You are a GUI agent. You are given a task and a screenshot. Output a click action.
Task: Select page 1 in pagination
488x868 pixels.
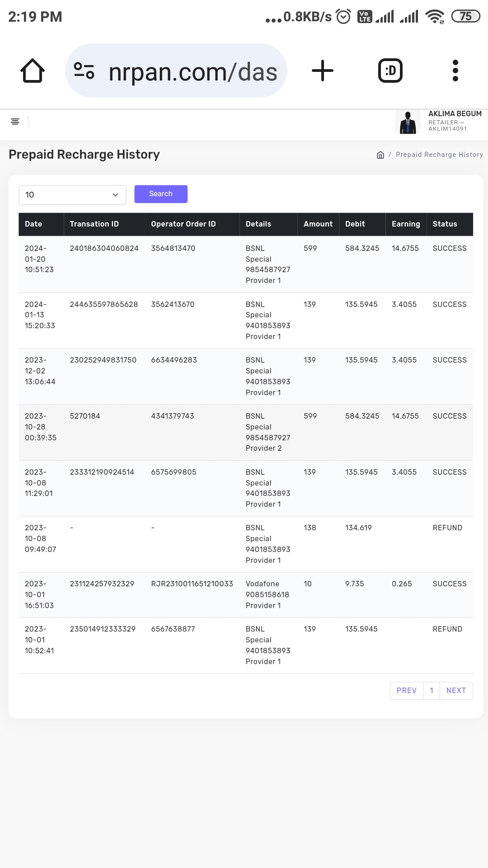point(432,691)
